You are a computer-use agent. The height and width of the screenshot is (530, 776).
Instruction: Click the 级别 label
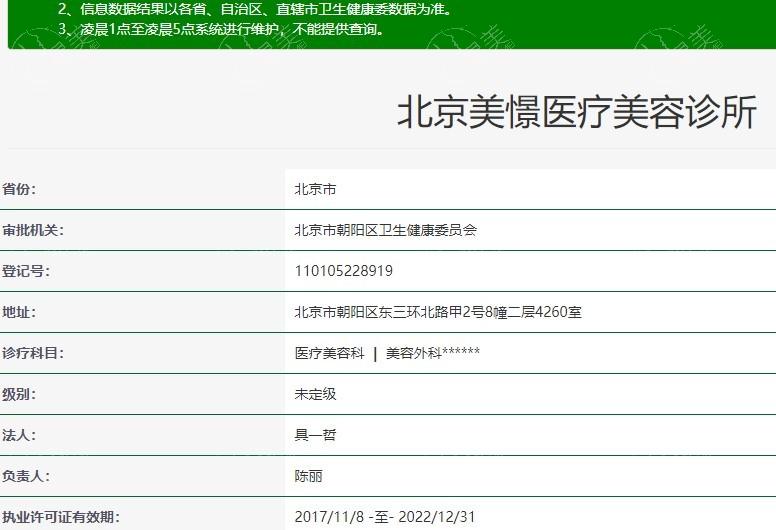pyautogui.click(x=19, y=394)
